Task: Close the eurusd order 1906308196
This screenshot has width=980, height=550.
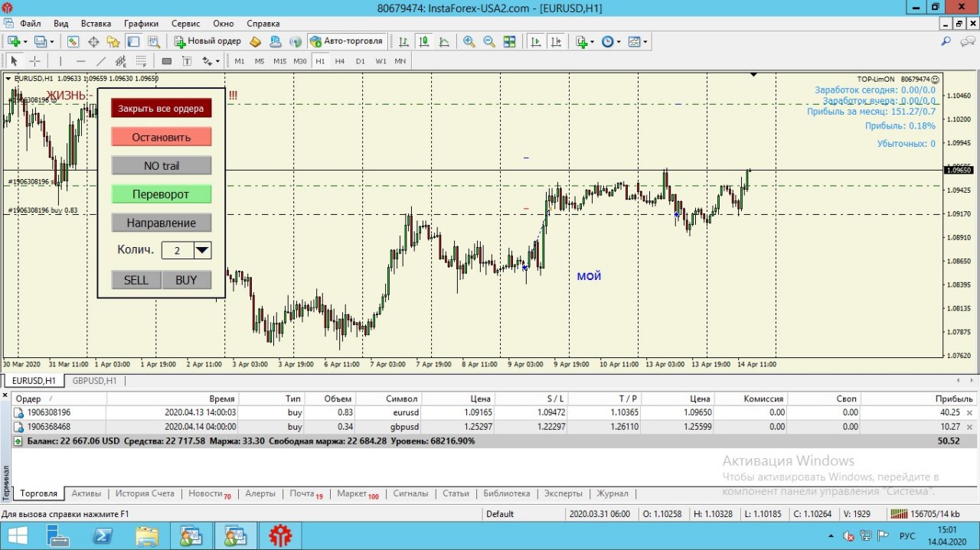Action: [970, 413]
